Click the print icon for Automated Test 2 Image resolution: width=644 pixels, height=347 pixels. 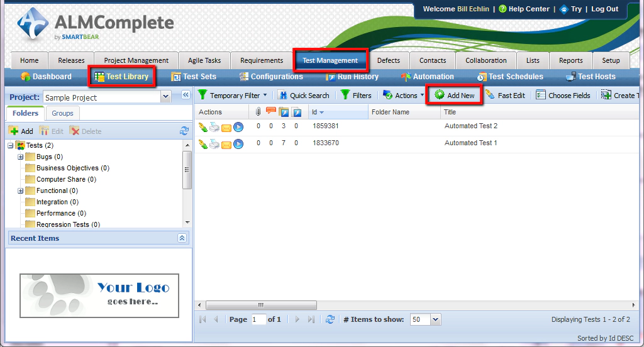214,128
